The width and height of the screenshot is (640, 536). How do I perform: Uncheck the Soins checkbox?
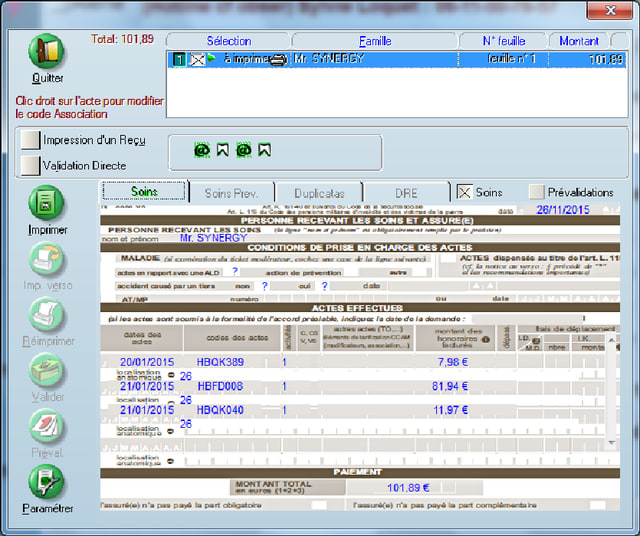tap(464, 192)
